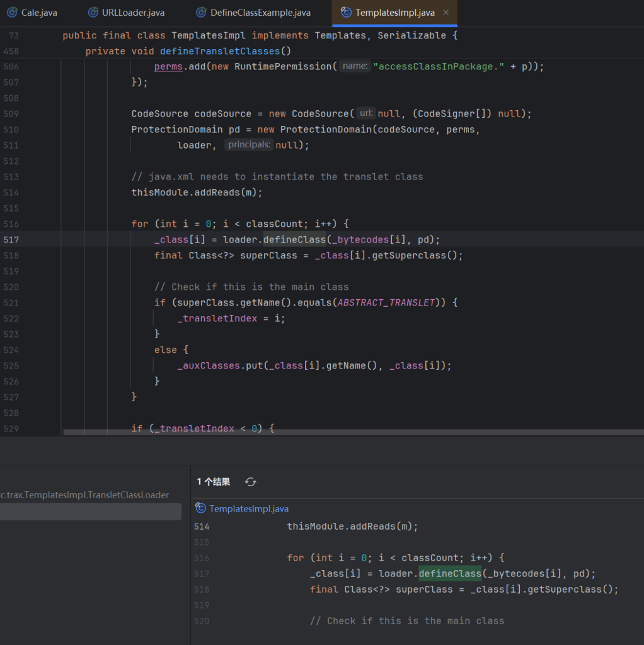Click the 'name:' parameter hint

[355, 66]
